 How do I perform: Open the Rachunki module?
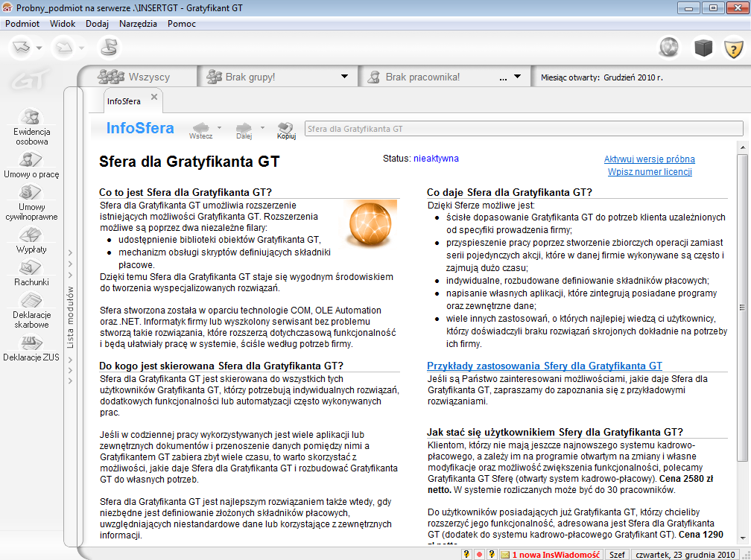(x=31, y=273)
